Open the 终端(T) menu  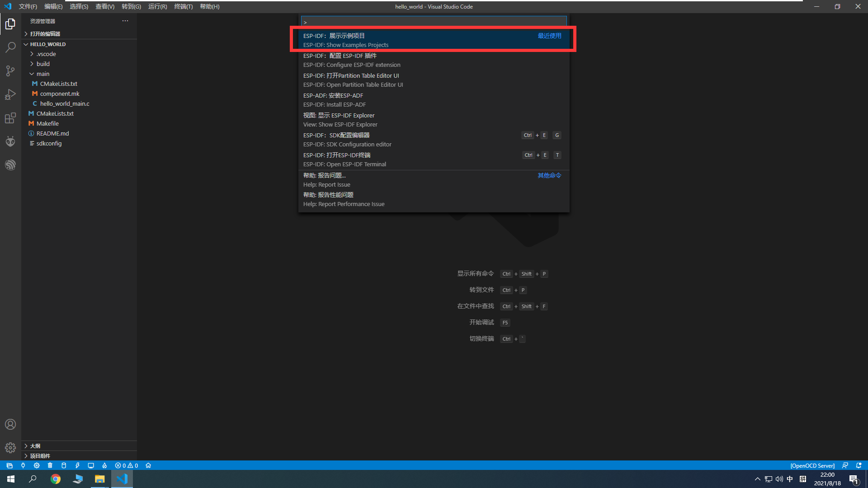[x=183, y=6]
